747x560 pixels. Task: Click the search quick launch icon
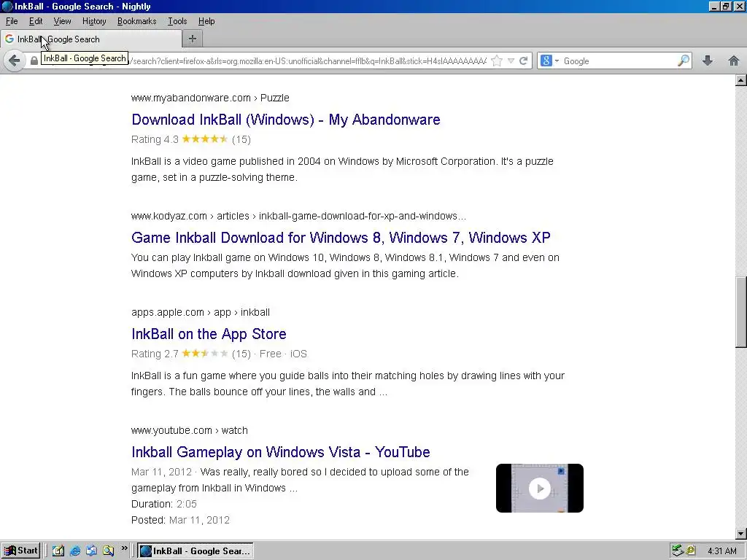point(108,551)
